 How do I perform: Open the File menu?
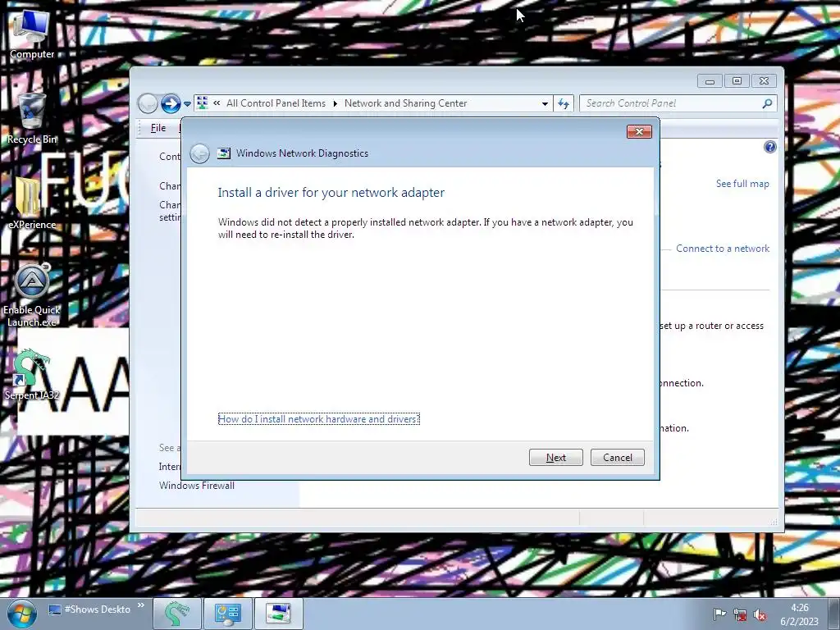tap(158, 128)
